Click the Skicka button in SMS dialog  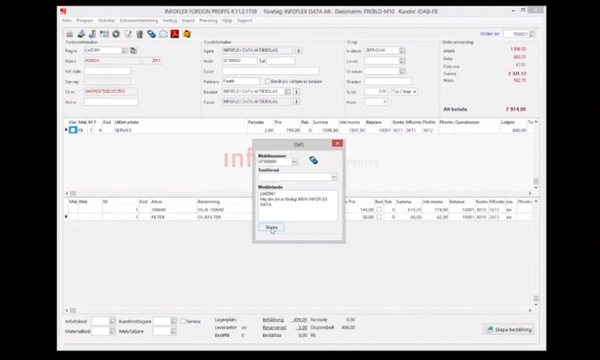click(x=271, y=227)
